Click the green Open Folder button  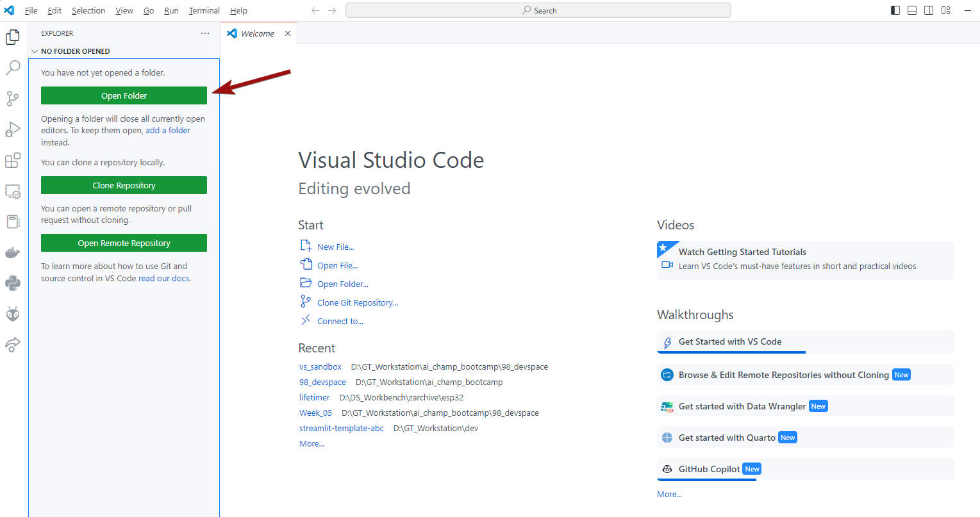[124, 95]
